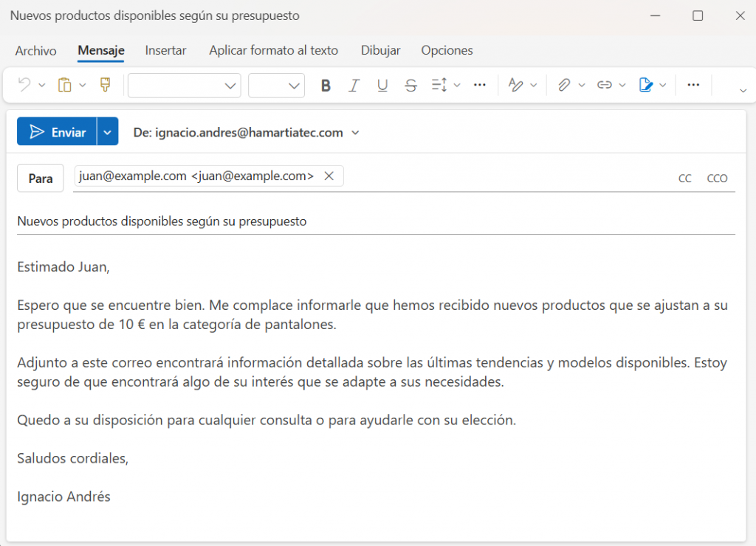
Task: Click the Enviar button
Action: coord(57,133)
